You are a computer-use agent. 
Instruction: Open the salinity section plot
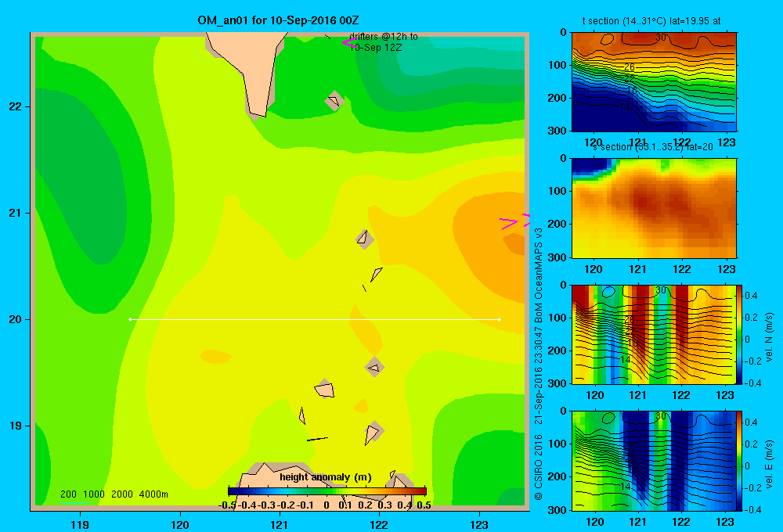(x=654, y=208)
